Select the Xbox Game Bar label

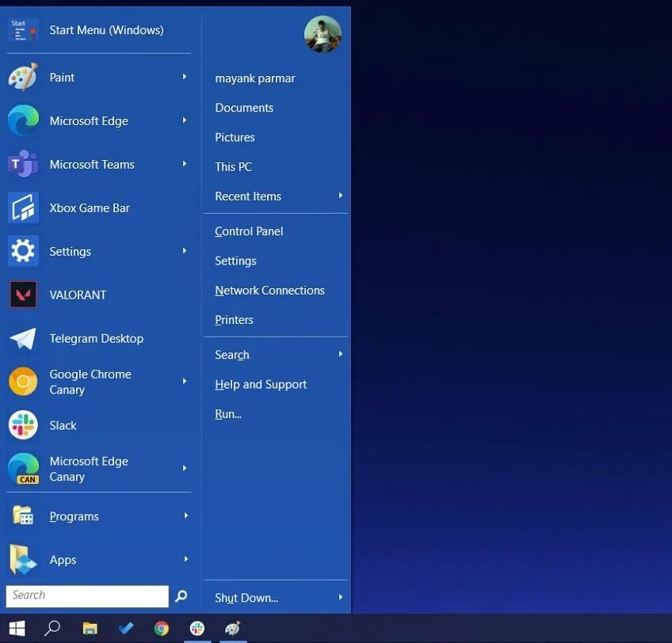tap(90, 208)
